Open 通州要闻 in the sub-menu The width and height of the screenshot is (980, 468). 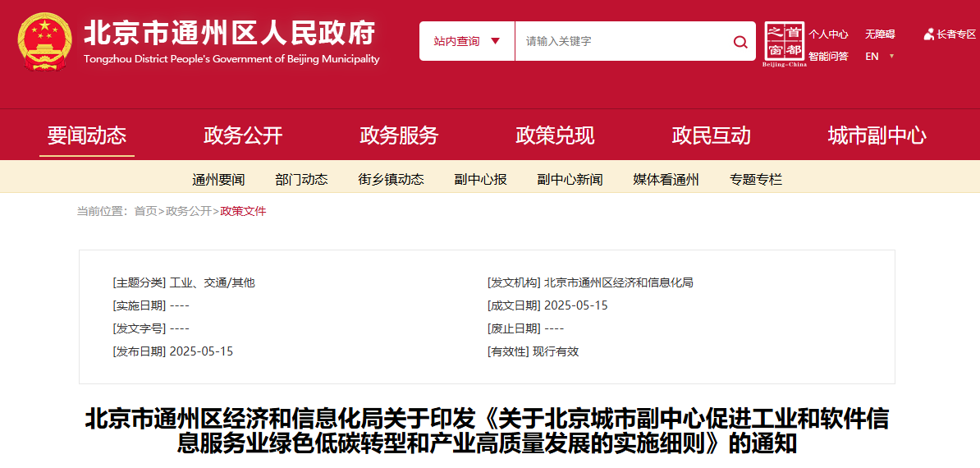click(x=218, y=180)
